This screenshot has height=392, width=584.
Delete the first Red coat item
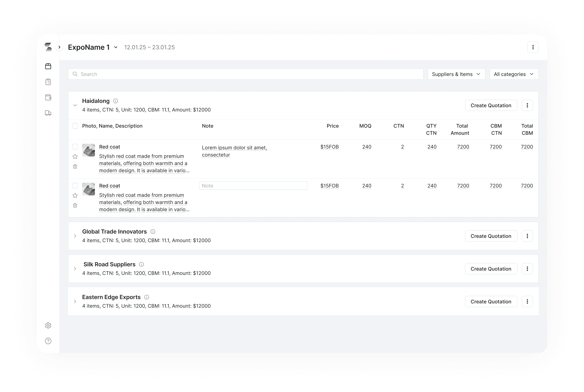[75, 166]
